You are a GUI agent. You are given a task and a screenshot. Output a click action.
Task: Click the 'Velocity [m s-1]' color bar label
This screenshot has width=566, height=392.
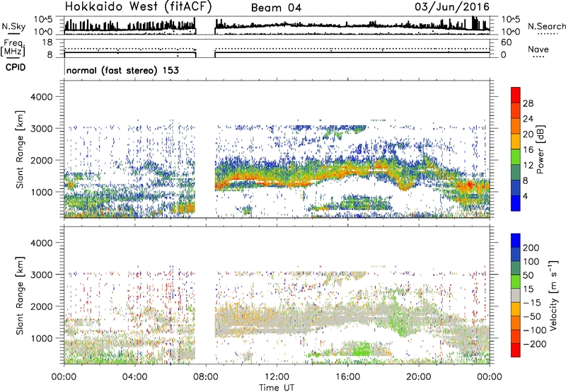(553, 295)
